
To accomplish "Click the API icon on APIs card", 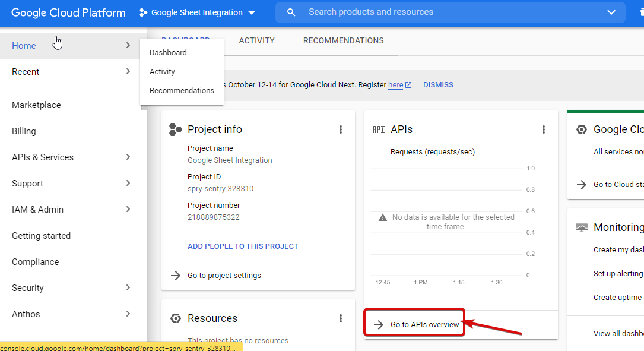I will point(378,130).
